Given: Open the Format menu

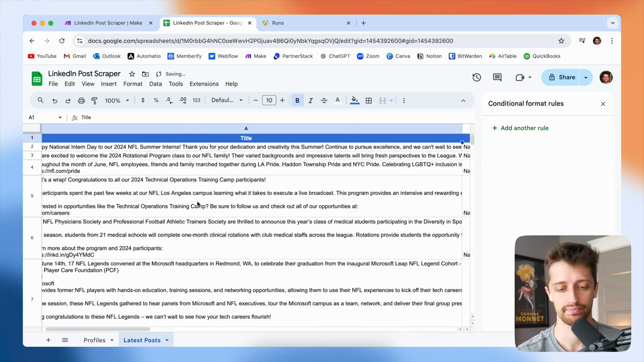Looking at the screenshot, I should 133,84.
